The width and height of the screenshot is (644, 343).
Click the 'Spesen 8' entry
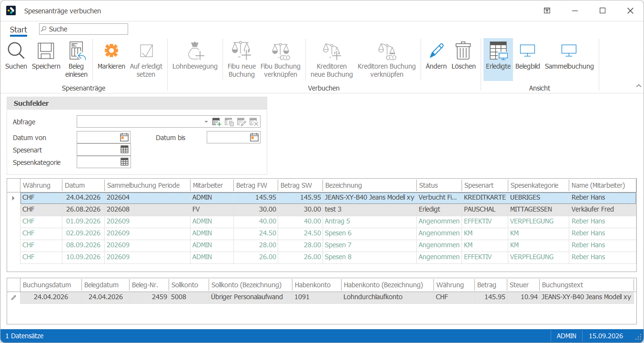[x=338, y=257]
